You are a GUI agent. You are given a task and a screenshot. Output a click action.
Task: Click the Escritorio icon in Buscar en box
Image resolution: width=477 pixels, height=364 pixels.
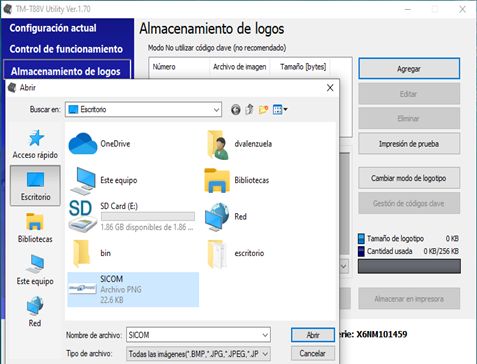tap(73, 109)
